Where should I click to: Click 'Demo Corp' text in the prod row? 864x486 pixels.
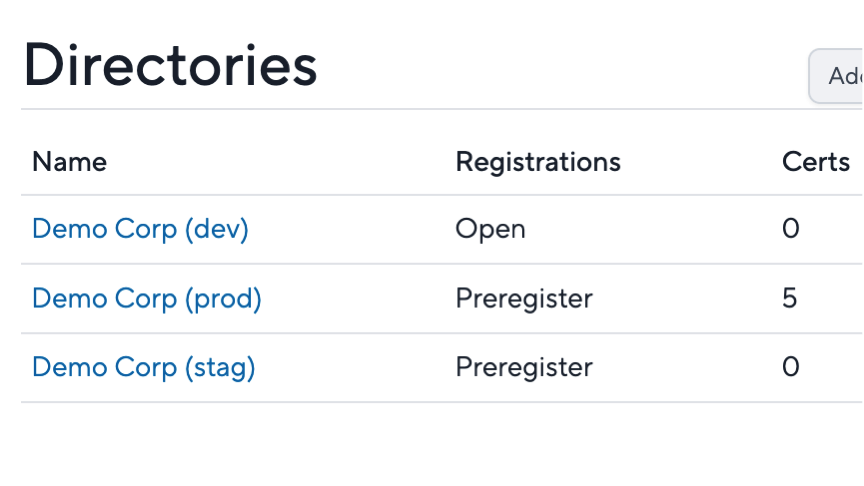105,299
